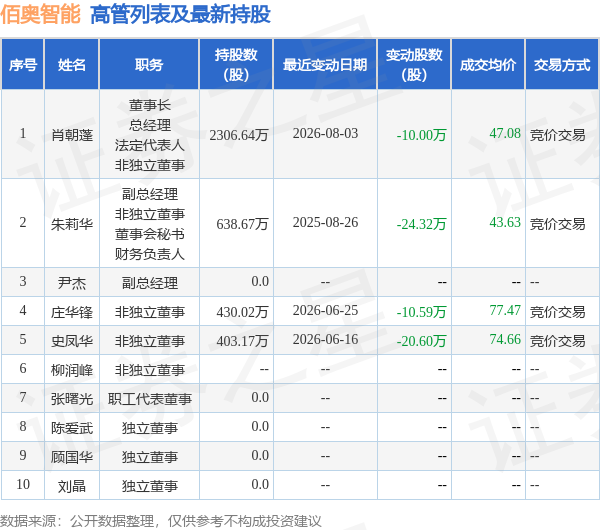Image resolution: width=600 pixels, height=530 pixels.
Task: Click the name 肖朝蓬
Action: pos(72,135)
